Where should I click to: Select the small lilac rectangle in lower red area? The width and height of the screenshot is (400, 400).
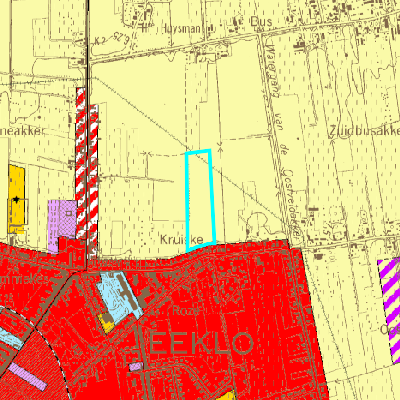click(x=136, y=367)
